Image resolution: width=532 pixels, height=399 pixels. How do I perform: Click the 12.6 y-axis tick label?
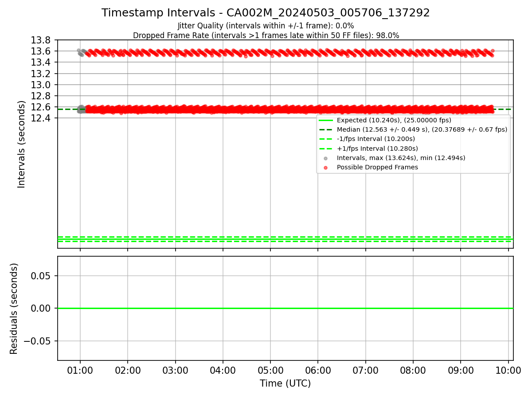41,107
